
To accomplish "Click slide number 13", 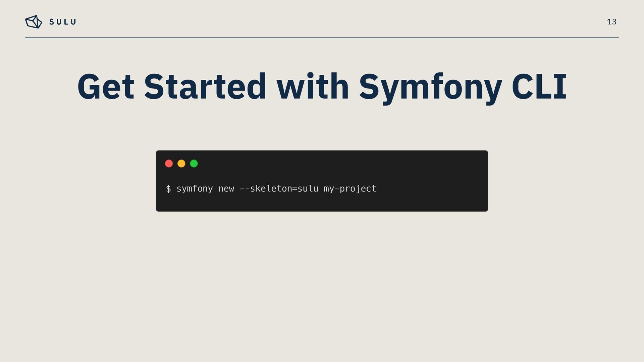I will click(x=611, y=22).
